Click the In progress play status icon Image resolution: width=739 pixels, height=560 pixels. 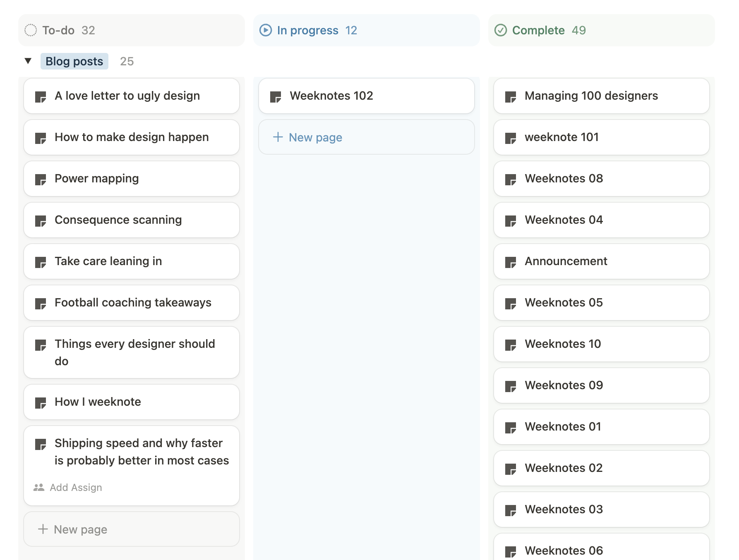265,30
